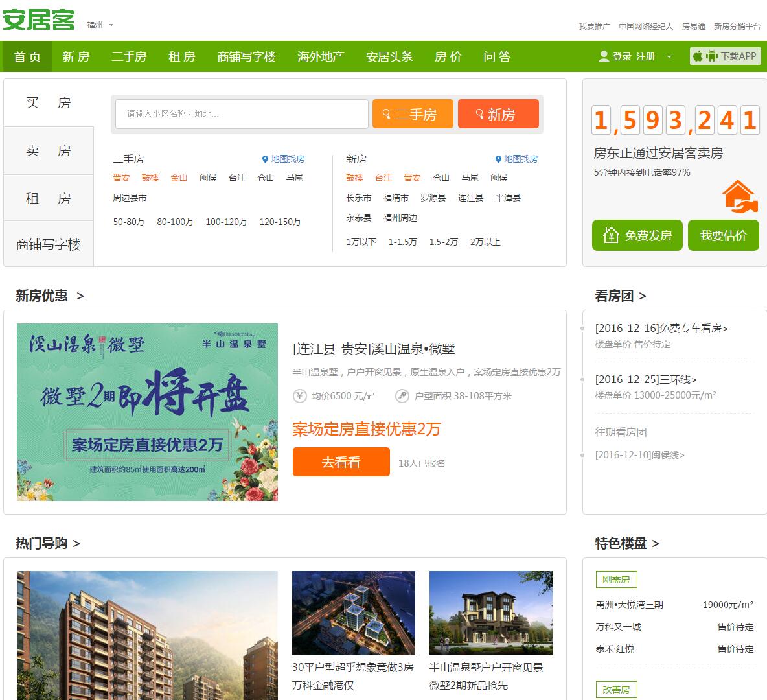The image size is (767, 700).
Task: Open the 万科金融港 aerial night thumbnail
Action: pyautogui.click(x=353, y=613)
